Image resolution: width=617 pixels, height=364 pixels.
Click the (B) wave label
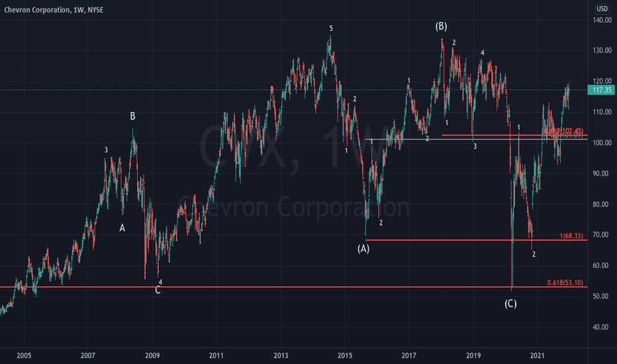coord(441,26)
